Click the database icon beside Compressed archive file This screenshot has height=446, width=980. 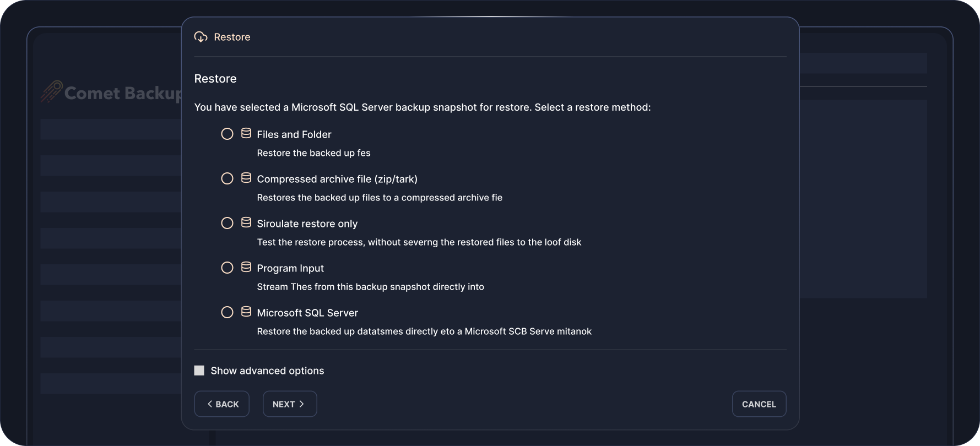point(246,178)
